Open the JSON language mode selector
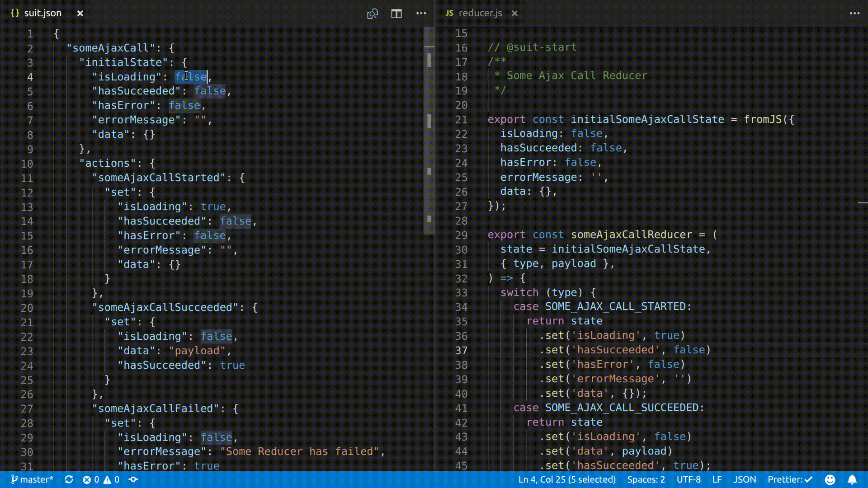The image size is (868, 488). 744,479
